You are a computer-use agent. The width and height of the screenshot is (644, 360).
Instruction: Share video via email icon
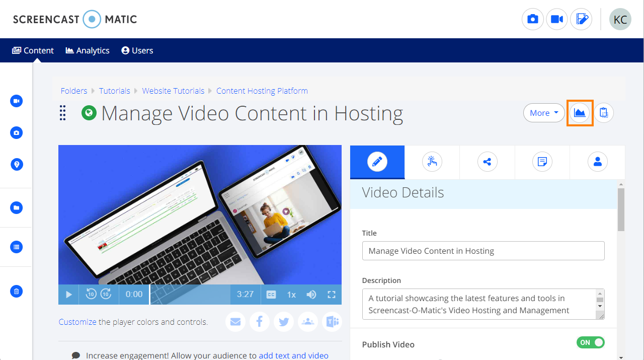(x=235, y=322)
